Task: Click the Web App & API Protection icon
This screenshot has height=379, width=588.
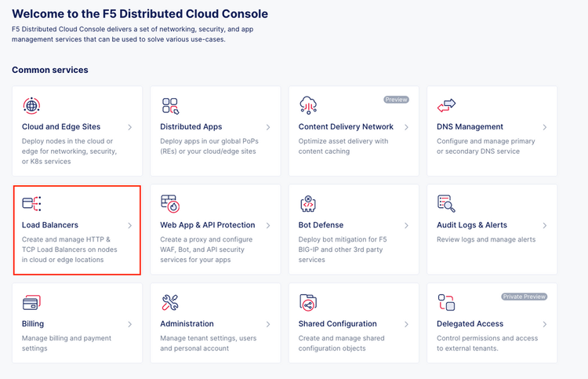Action: pyautogui.click(x=170, y=204)
